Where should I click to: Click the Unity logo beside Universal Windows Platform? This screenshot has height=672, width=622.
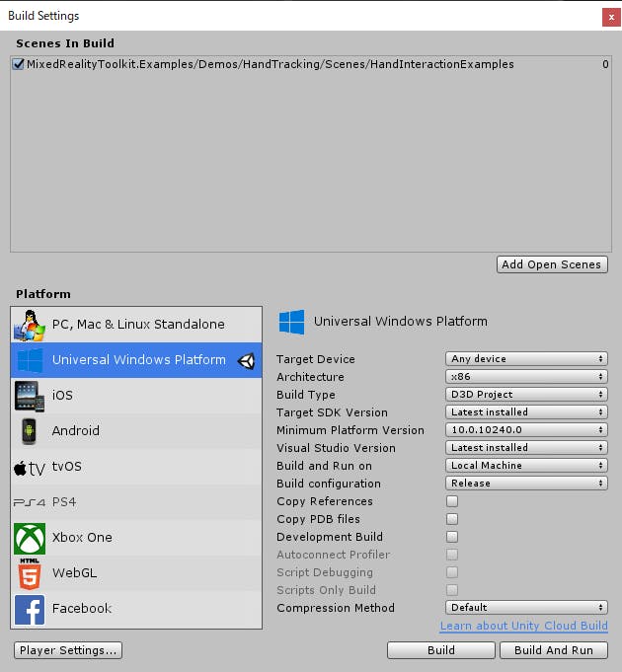[x=247, y=361]
